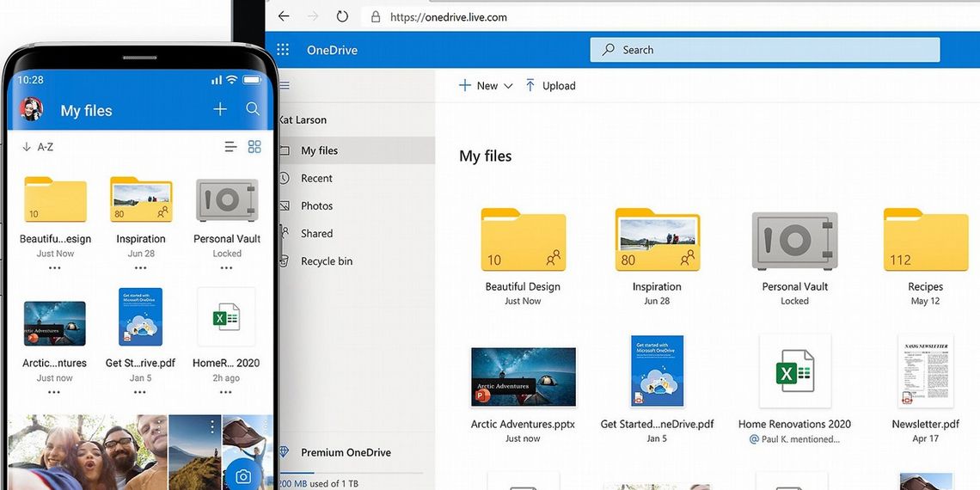Click the Upload button

(550, 86)
